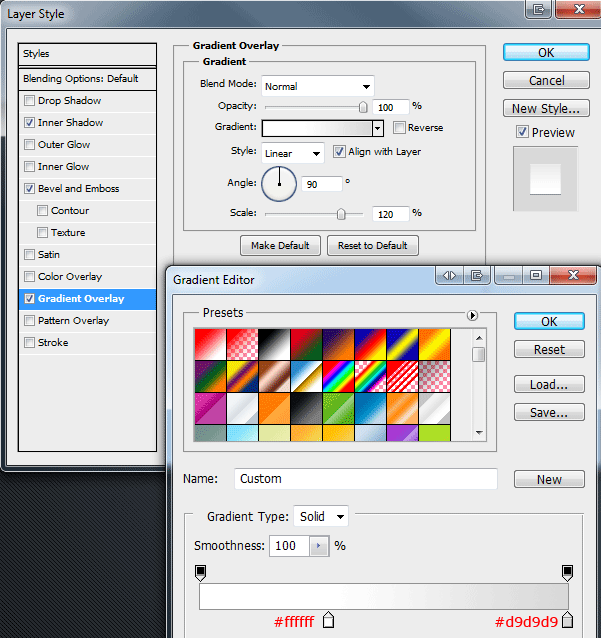Click the Scale slider handle

pos(341,214)
